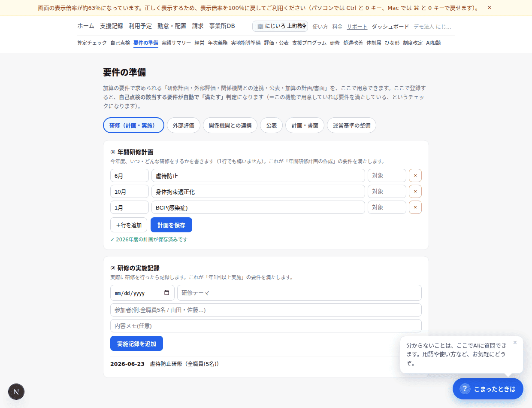Open the こまったときは help button
The width and height of the screenshot is (532, 408).
(488, 389)
